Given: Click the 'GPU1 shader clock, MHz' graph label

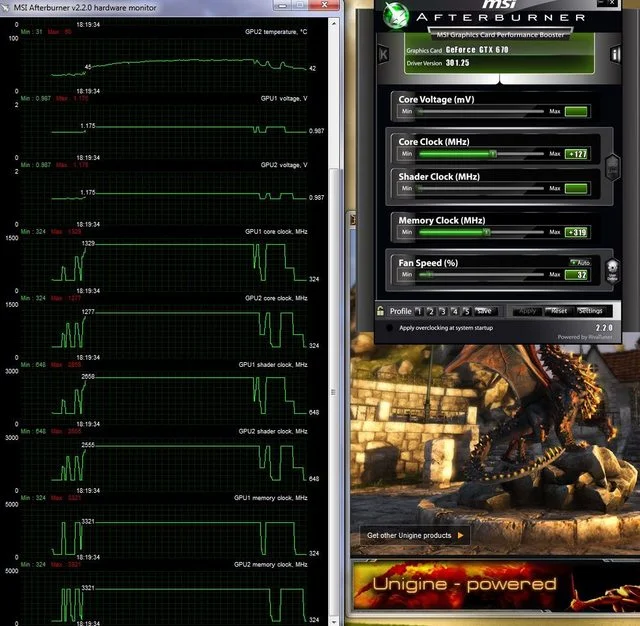Looking at the screenshot, I should pos(273,365).
